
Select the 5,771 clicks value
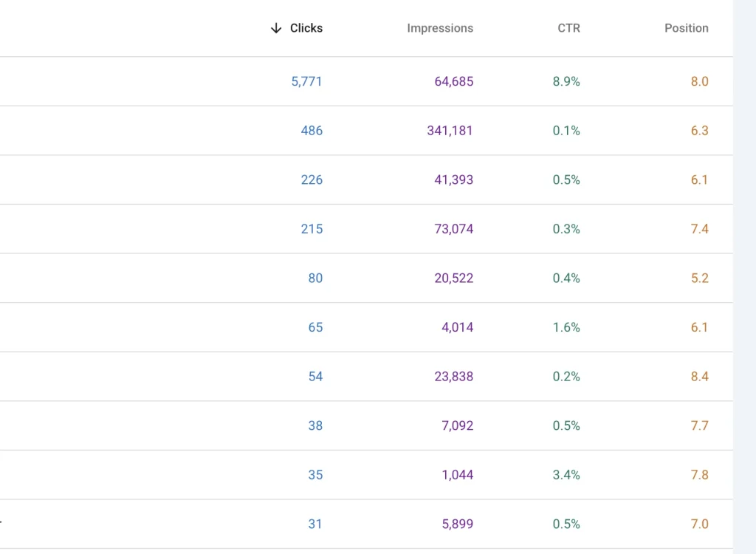click(x=306, y=81)
